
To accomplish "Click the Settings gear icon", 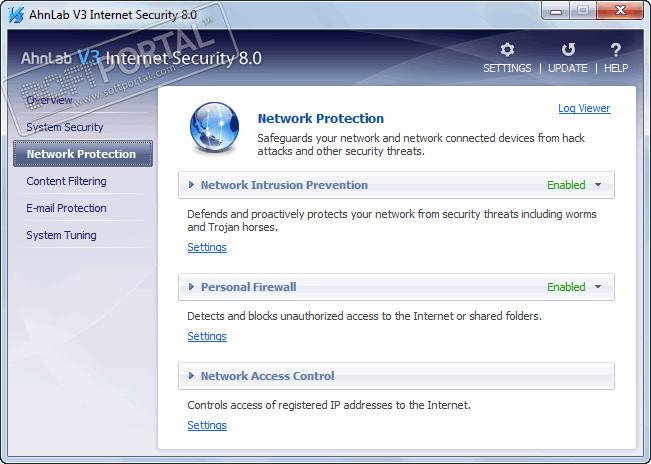I will pyautogui.click(x=507, y=49).
